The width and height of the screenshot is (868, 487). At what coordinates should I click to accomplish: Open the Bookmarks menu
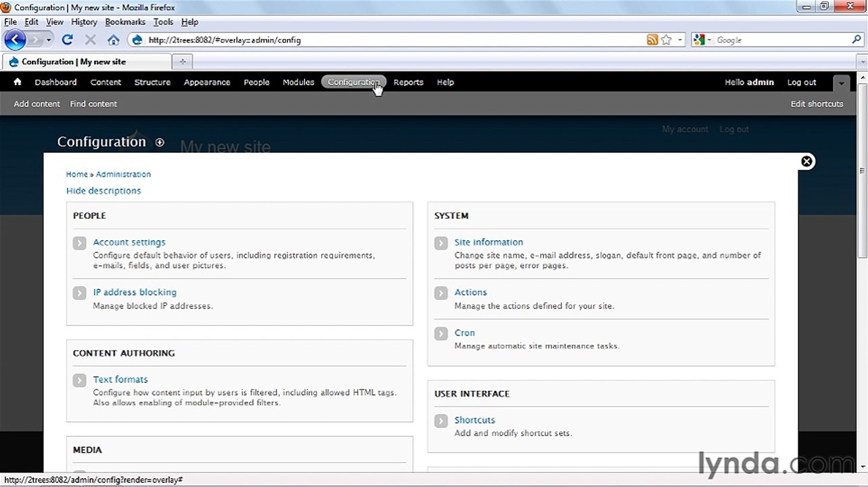[125, 22]
